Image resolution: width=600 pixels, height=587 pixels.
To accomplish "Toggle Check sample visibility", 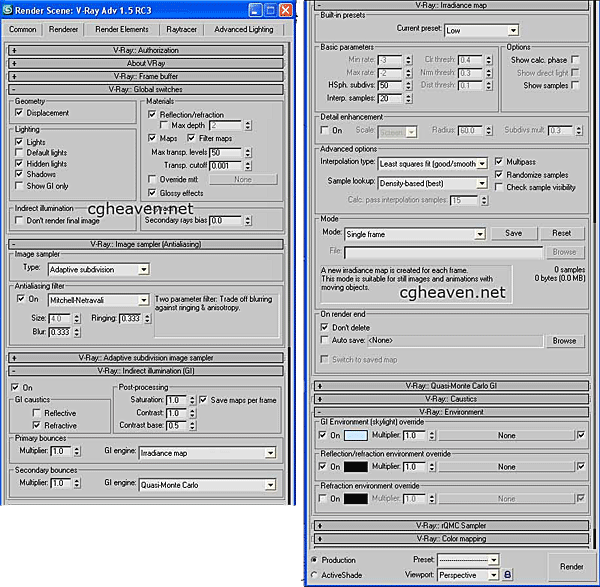I will click(x=499, y=187).
